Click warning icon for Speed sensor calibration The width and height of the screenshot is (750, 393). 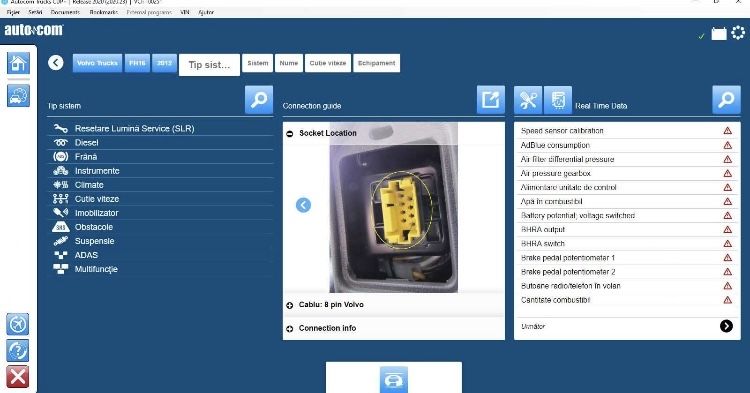pos(728,131)
